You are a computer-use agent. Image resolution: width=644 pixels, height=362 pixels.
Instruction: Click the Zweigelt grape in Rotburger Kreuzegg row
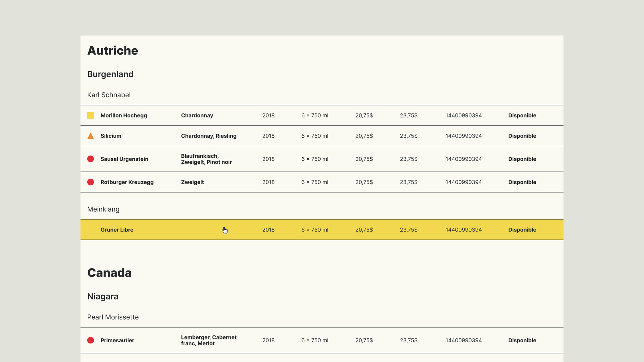[x=192, y=182]
